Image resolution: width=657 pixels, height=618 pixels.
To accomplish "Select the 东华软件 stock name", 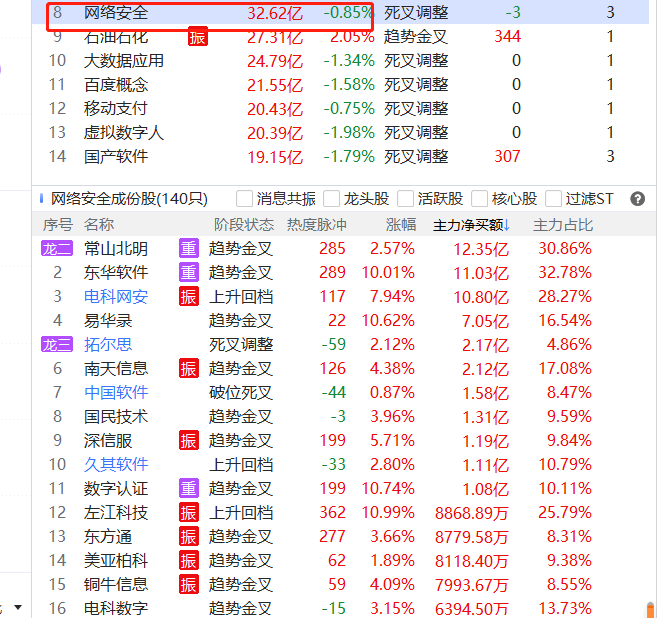I will coord(116,273).
